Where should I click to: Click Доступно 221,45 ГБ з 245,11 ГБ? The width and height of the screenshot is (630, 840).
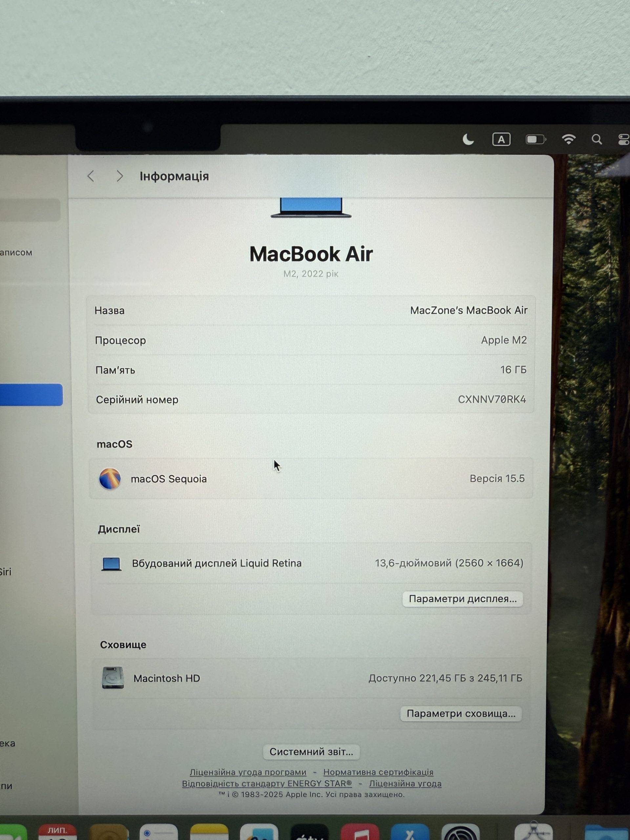tap(446, 678)
